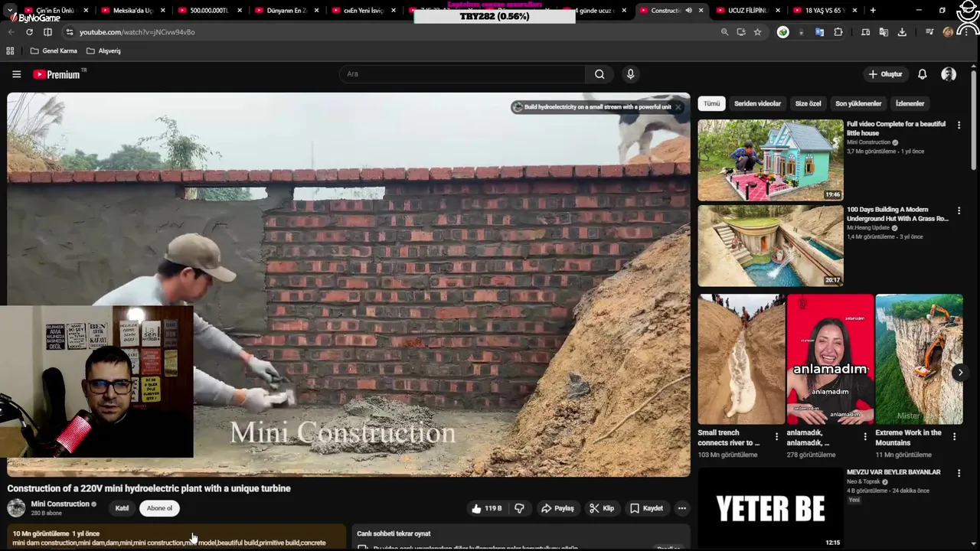Open options for '100 Days Building' recommendation
This screenshot has height=551, width=980.
pos(959,210)
